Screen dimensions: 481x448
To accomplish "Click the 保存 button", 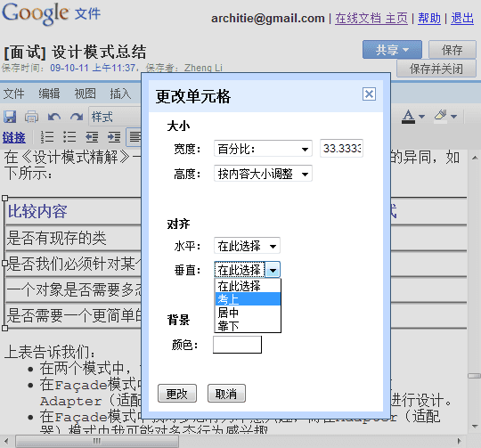I will pos(452,49).
